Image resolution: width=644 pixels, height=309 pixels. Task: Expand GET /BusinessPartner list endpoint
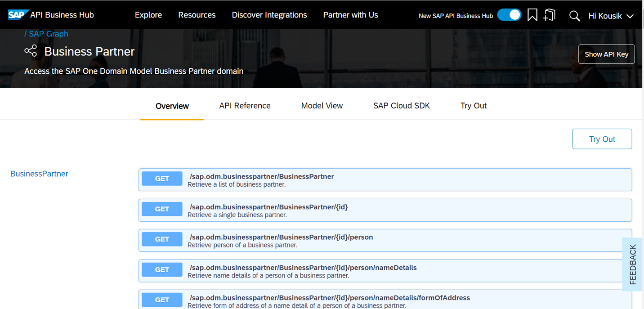pyautogui.click(x=385, y=180)
